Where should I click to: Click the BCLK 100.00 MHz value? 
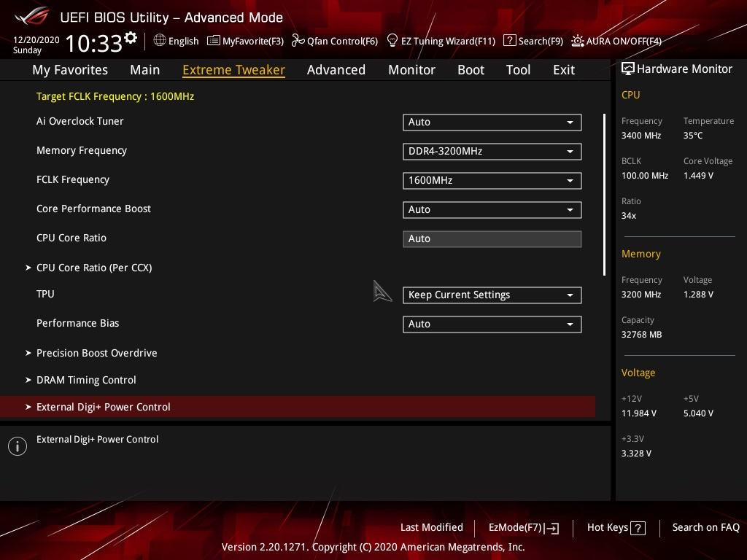pos(645,176)
